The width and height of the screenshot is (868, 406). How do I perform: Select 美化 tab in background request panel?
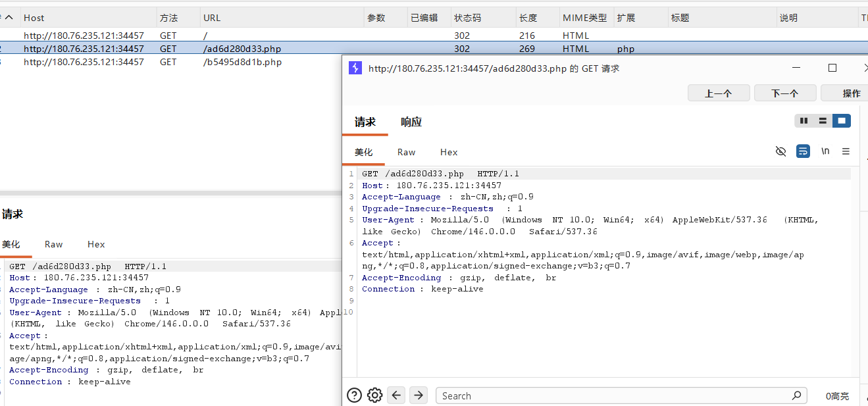click(11, 244)
